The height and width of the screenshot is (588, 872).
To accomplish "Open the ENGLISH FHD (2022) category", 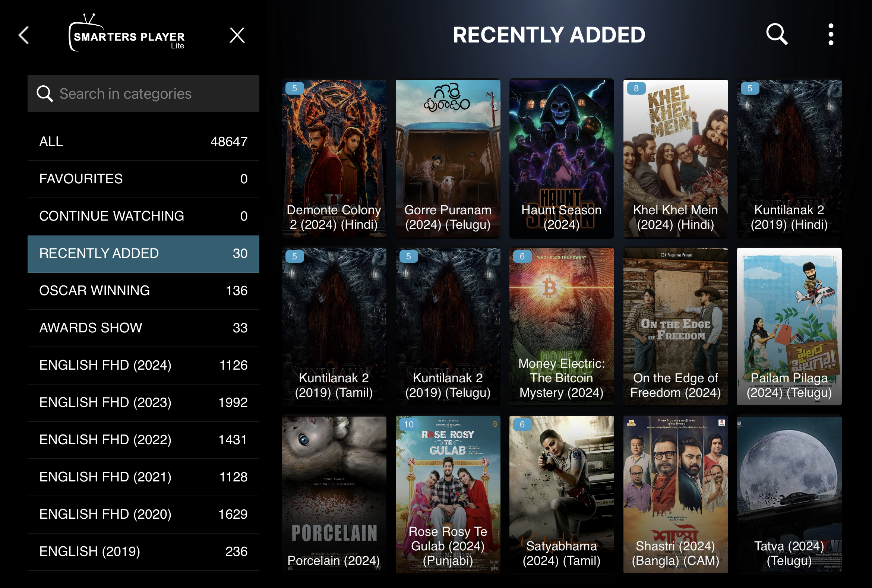I will 143,439.
